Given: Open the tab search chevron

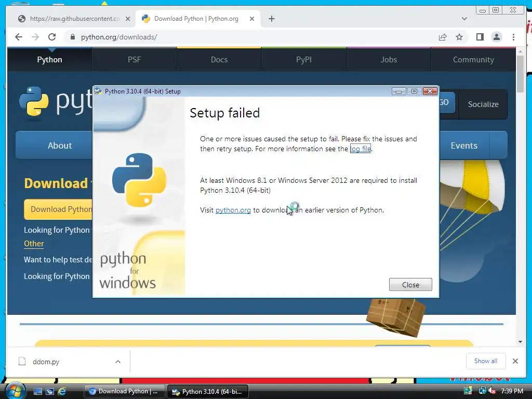Looking at the screenshot, I should coord(464,19).
